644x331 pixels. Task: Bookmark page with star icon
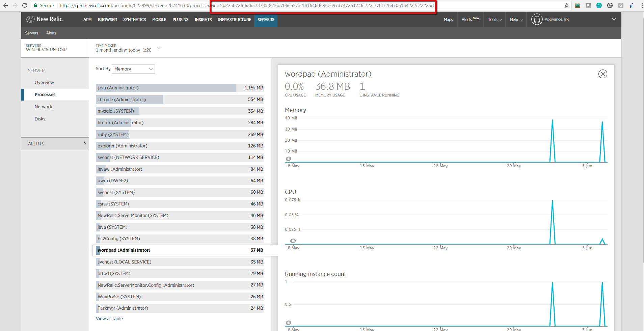(567, 5)
